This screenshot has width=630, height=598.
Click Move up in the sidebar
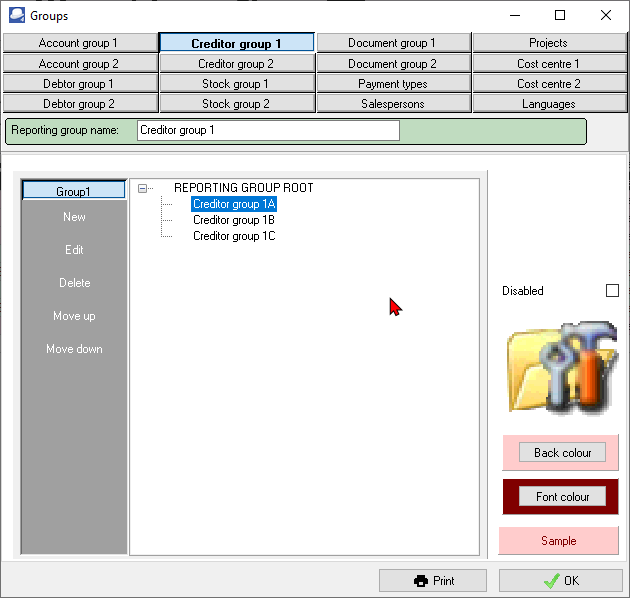click(74, 316)
